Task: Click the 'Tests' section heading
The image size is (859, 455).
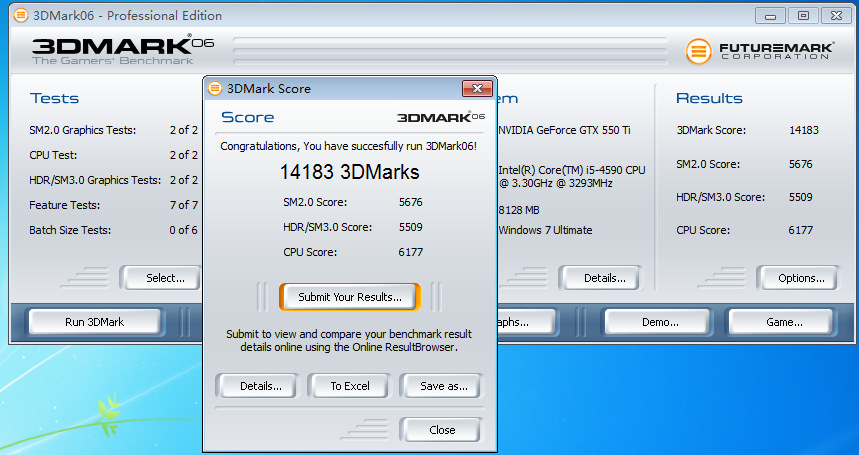Action: tap(54, 98)
